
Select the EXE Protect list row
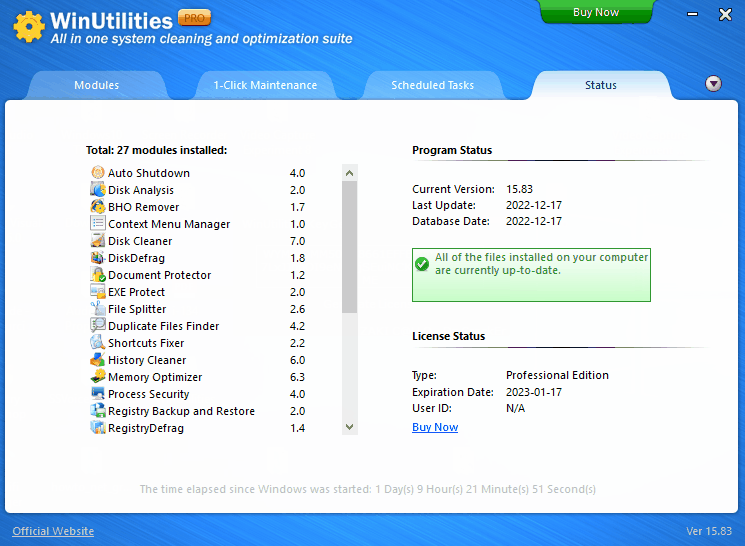(199, 291)
